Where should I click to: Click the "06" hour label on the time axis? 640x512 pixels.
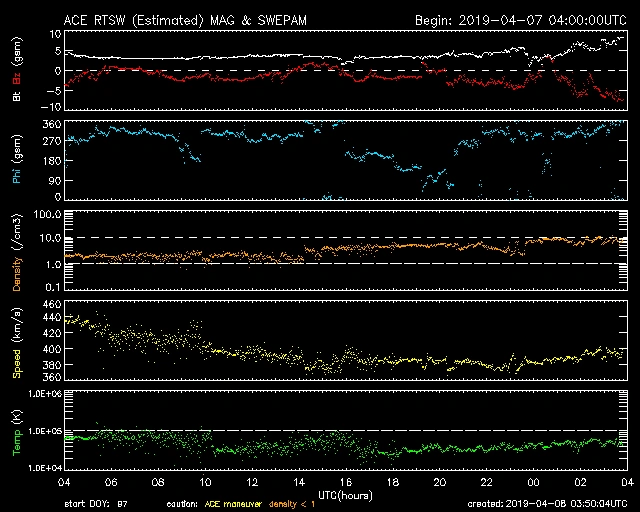[111, 483]
